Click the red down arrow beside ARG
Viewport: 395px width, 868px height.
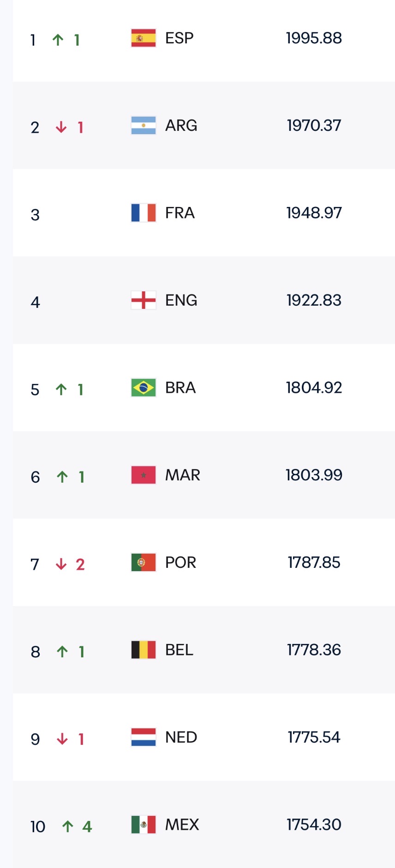61,127
